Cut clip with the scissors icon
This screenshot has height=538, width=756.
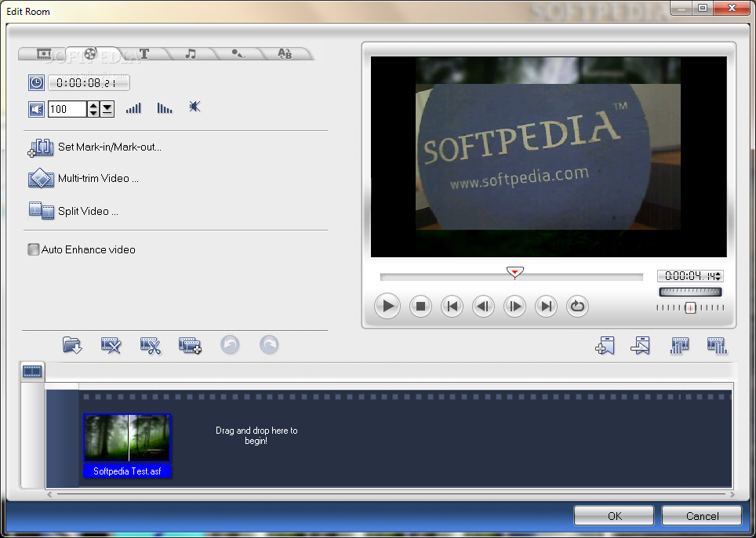pyautogui.click(x=151, y=345)
